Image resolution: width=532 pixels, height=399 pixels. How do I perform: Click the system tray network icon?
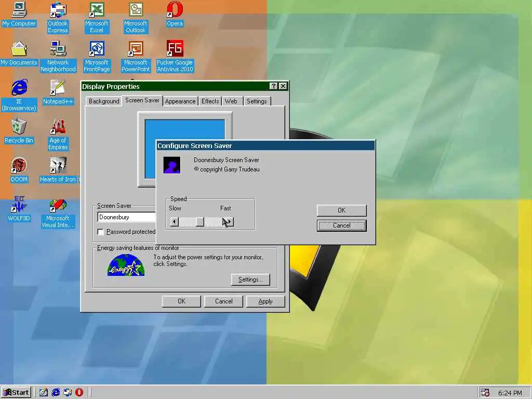click(x=485, y=393)
